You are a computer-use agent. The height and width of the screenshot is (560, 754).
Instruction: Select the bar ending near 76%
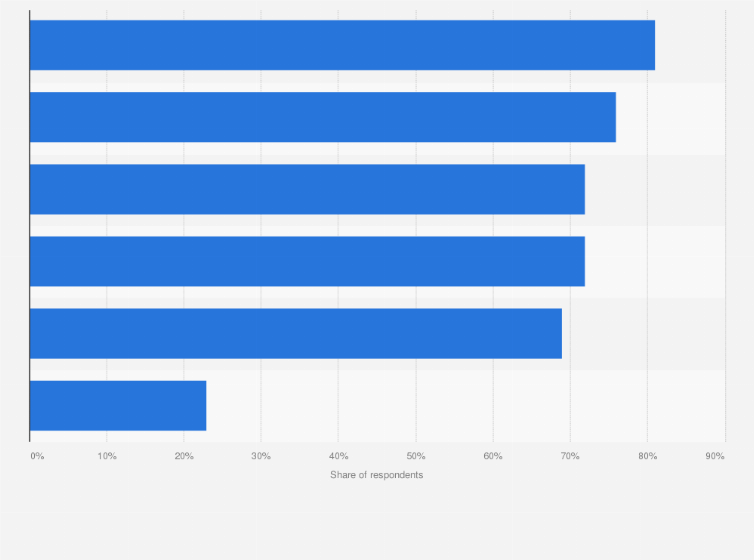point(323,117)
